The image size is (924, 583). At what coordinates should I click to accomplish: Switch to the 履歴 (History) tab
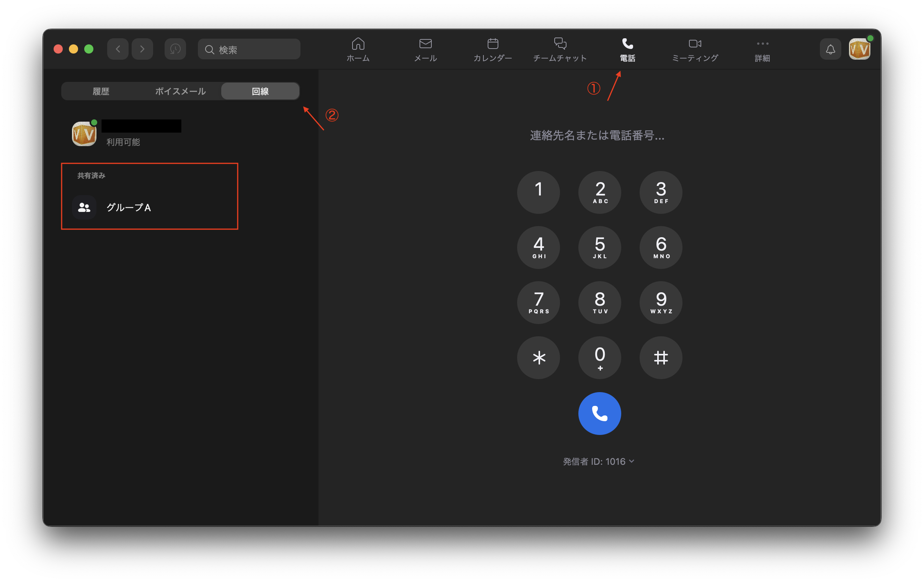coord(101,91)
